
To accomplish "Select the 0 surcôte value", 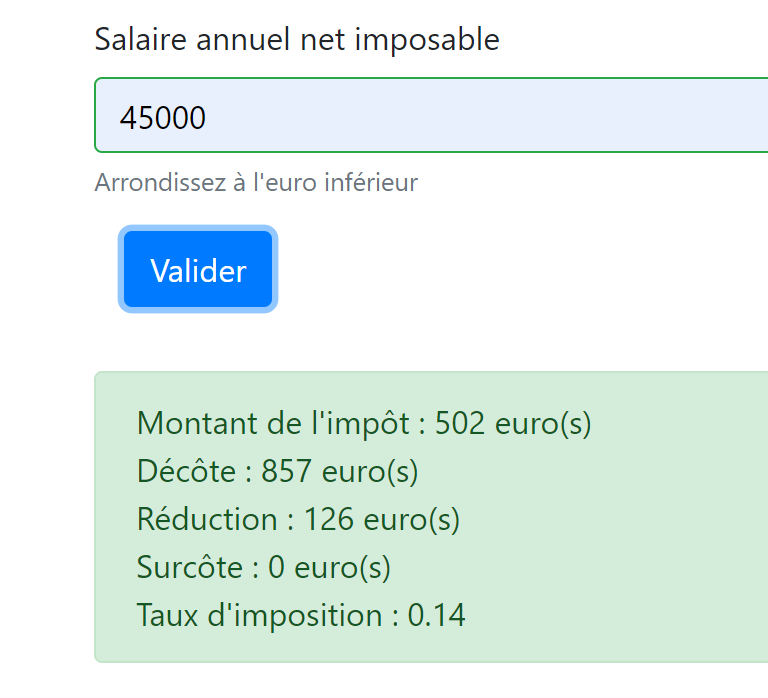I will [277, 567].
